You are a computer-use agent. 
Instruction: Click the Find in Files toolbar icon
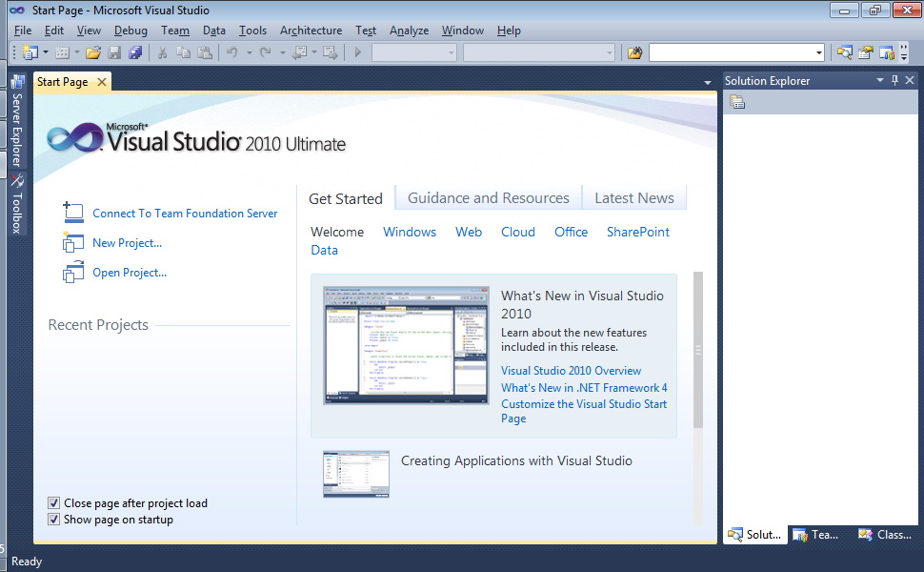(x=634, y=52)
